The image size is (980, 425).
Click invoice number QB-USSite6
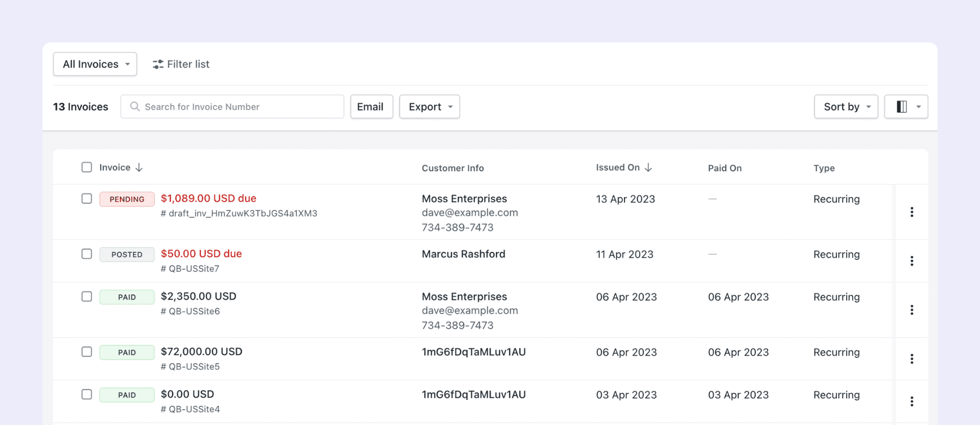click(190, 311)
